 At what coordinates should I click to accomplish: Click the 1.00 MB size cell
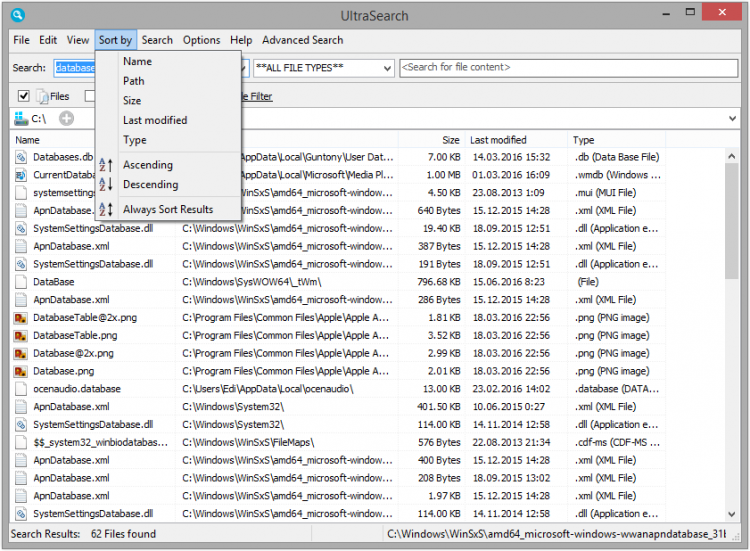tap(443, 175)
